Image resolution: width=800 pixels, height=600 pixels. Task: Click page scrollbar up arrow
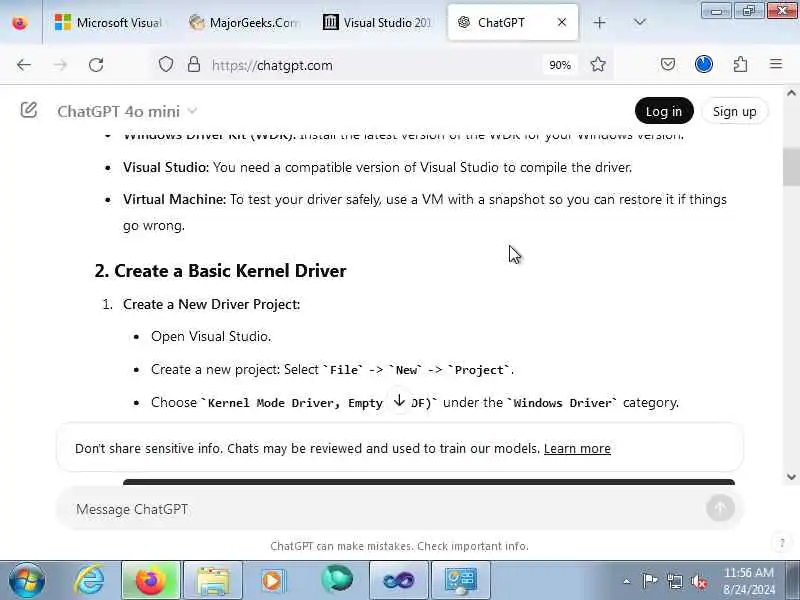pos(791,93)
